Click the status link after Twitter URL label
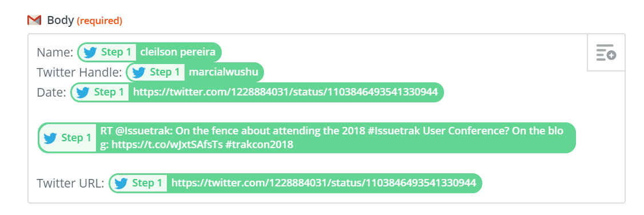The width and height of the screenshot is (644, 215). coord(323,184)
